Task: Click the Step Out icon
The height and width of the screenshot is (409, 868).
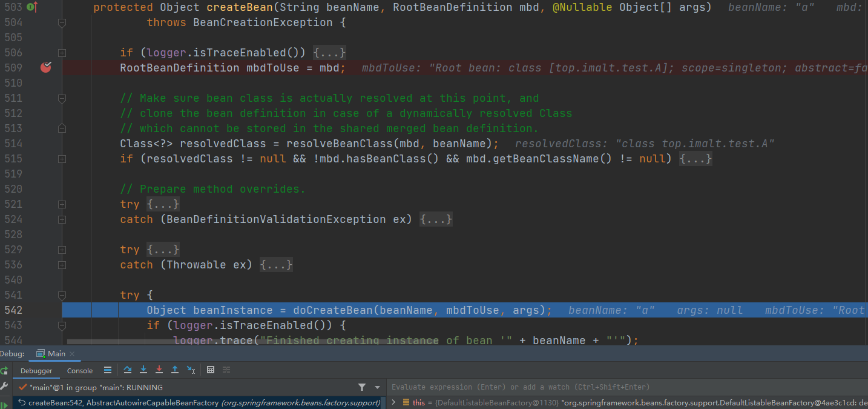Action: [x=175, y=370]
